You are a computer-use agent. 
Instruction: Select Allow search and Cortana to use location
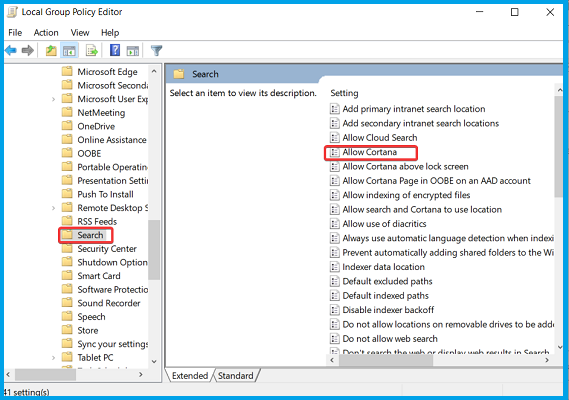coord(422,209)
